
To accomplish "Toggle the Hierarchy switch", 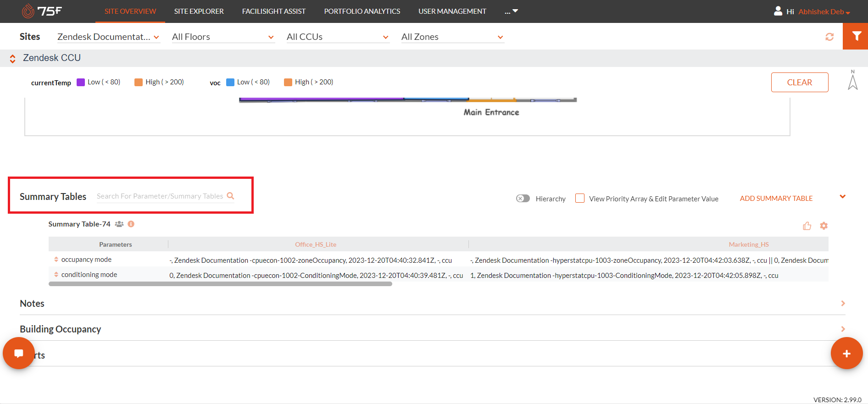I will tap(523, 199).
